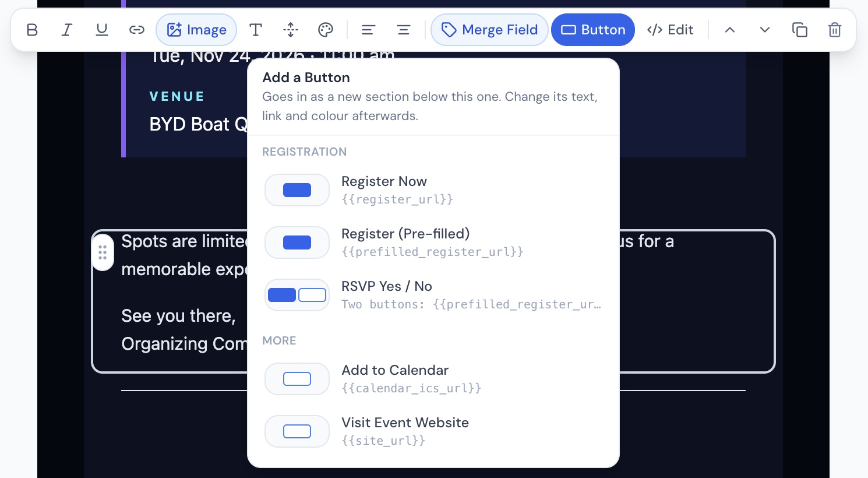
Task: Open the spacing adjustment tool
Action: click(x=291, y=30)
